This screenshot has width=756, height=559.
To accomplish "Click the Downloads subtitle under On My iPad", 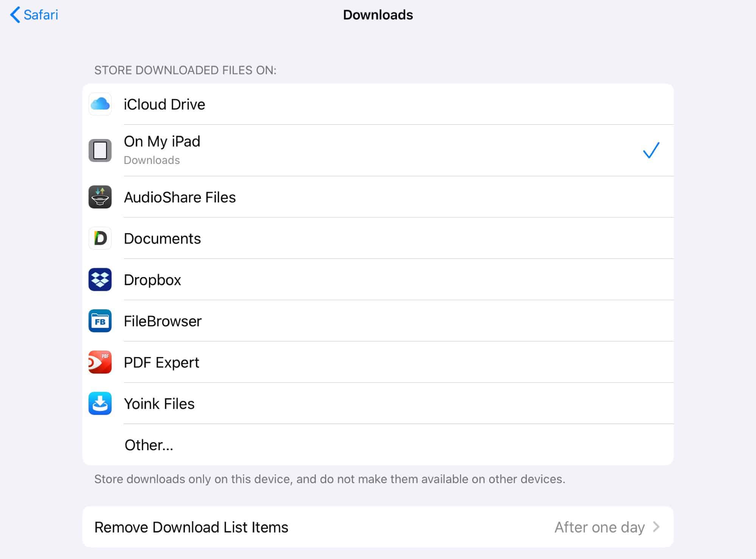I will coord(152,160).
